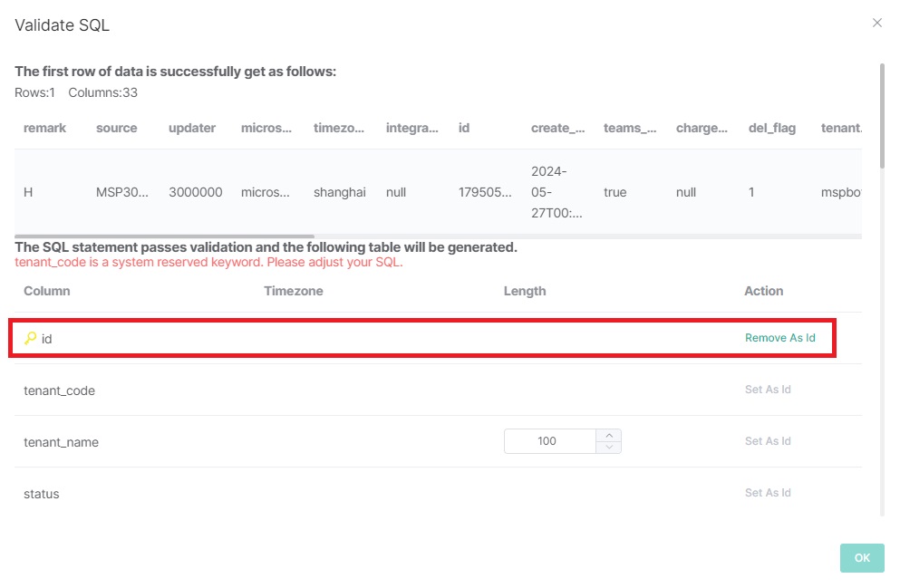Set tenant_code as Id
The height and width of the screenshot is (588, 900).
pos(768,390)
